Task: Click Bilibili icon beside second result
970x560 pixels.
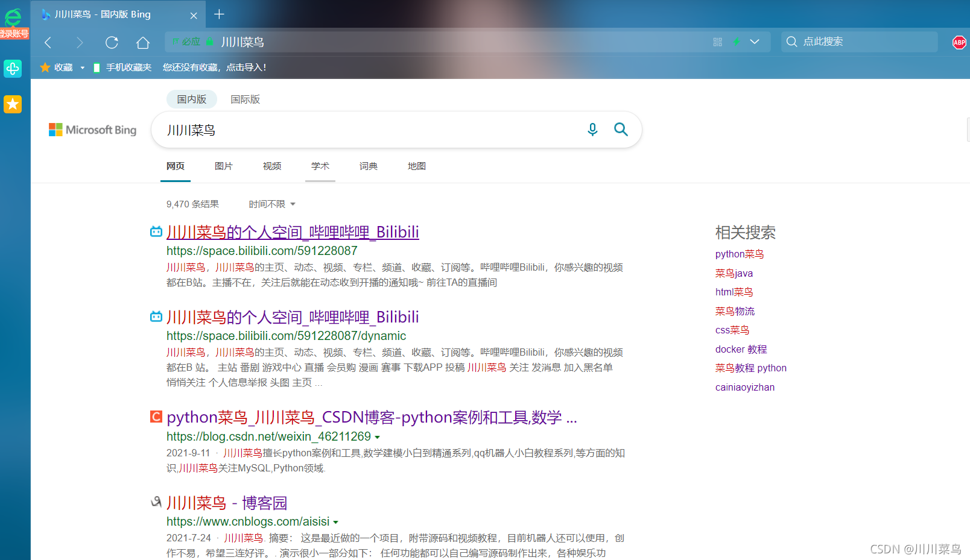Action: (156, 316)
